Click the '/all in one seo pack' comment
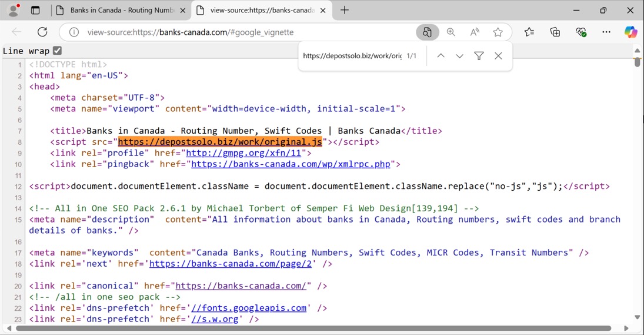Viewport: 644px width, 335px height. click(x=105, y=297)
